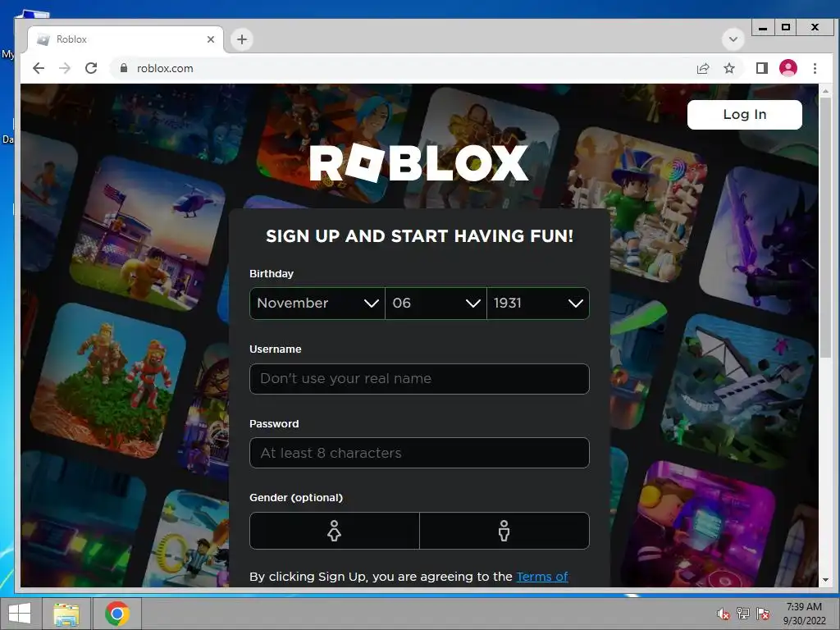Viewport: 840px width, 630px height.
Task: Click the muted volume tray icon
Action: pyautogui.click(x=723, y=614)
